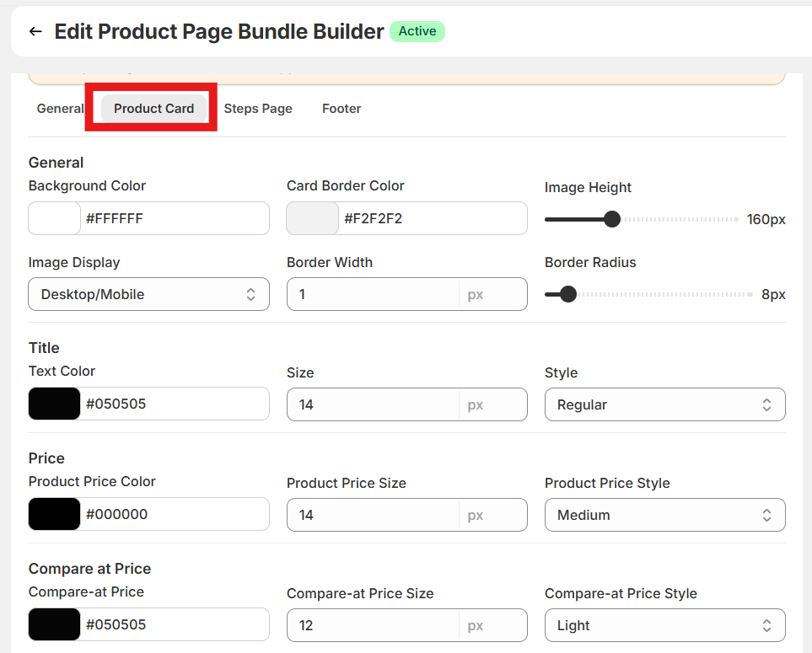Click the Background Color white swatch
Viewport: 812px width, 653px height.
tap(55, 218)
